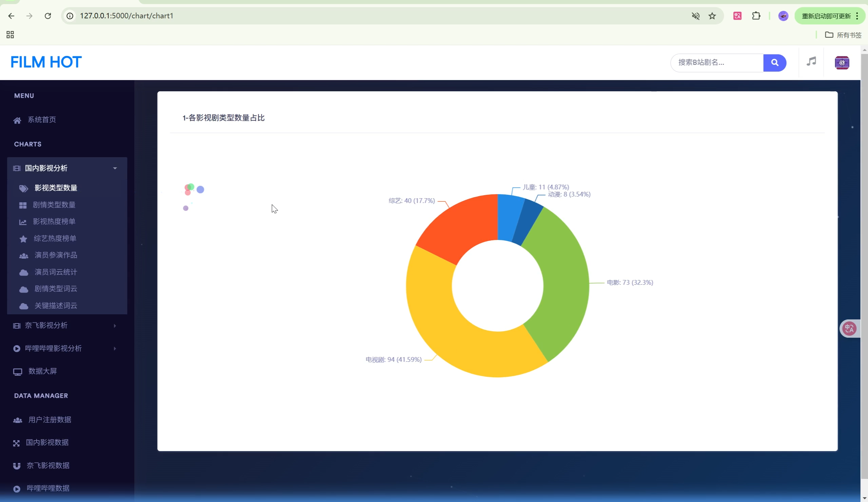Screen dimensions: 868x502
Task: Bookmark this page with star icon
Action: [712, 16]
